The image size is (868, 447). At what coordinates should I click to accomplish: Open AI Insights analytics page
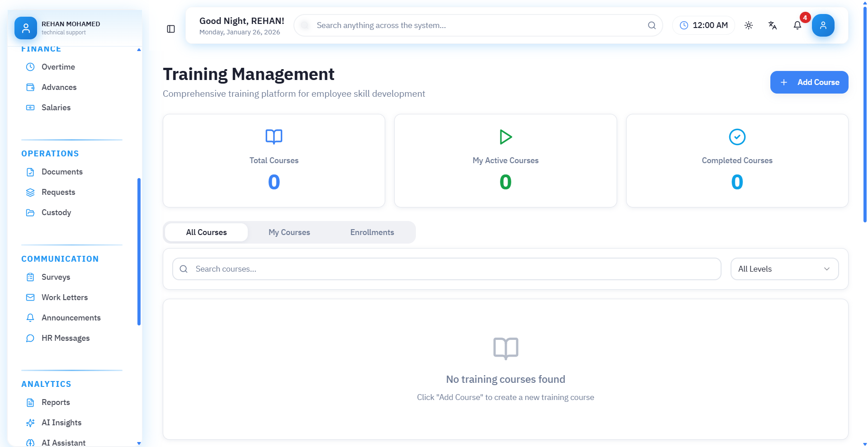tap(61, 423)
